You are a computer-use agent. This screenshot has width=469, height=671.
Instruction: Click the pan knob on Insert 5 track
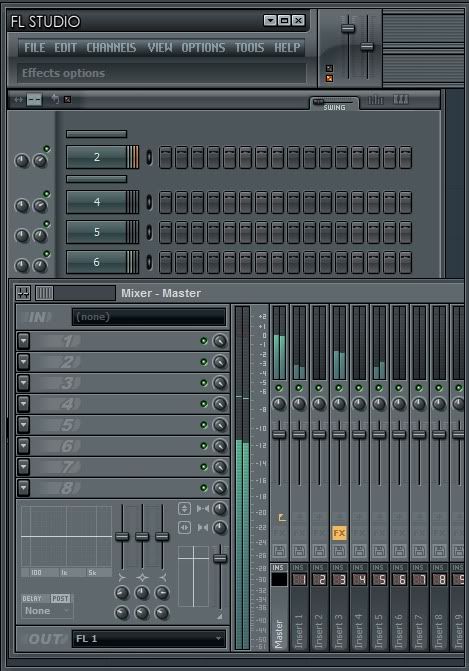[379, 404]
